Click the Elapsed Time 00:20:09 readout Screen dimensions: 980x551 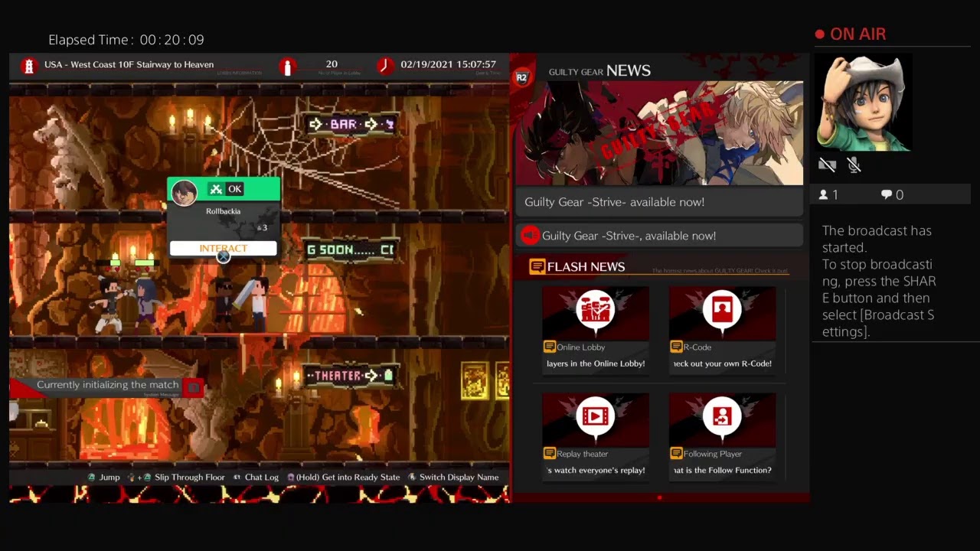point(126,40)
